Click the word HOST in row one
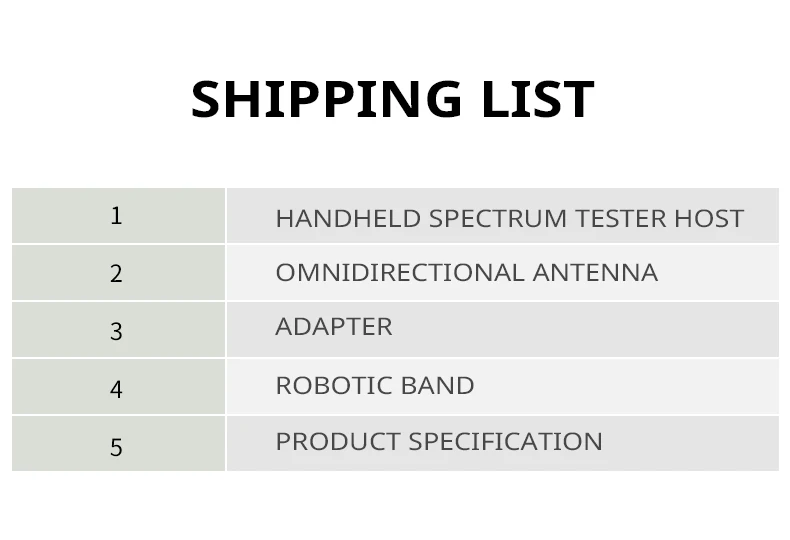 click(x=710, y=218)
